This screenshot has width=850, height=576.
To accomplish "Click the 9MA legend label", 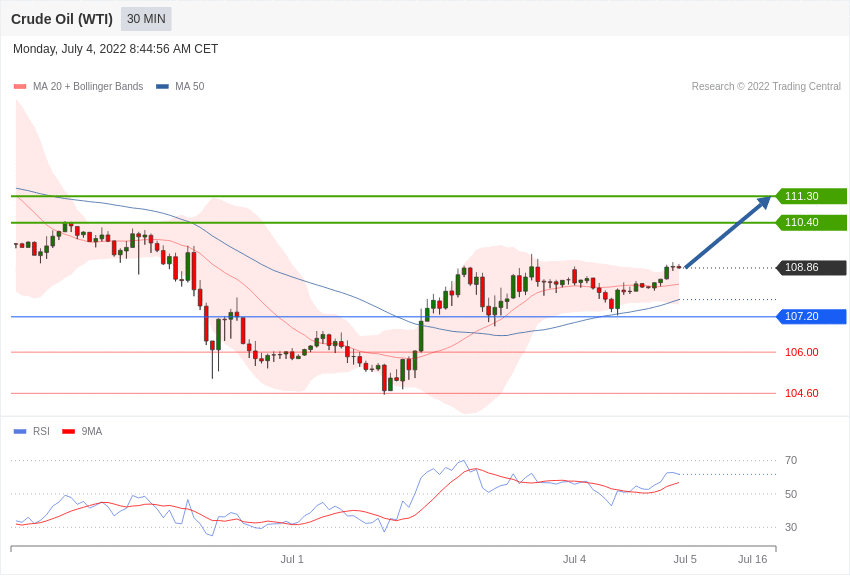I will (92, 431).
